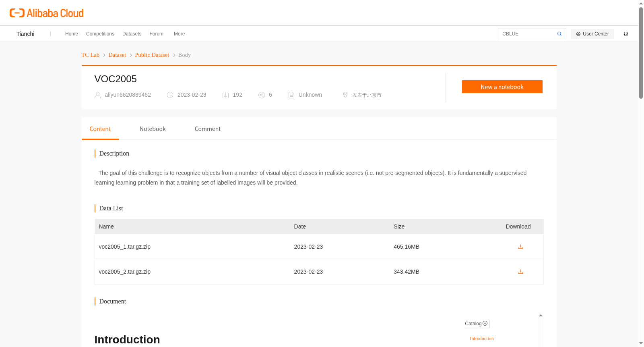Jump to Introduction in catalog
This screenshot has height=347, width=644.
tap(482, 339)
